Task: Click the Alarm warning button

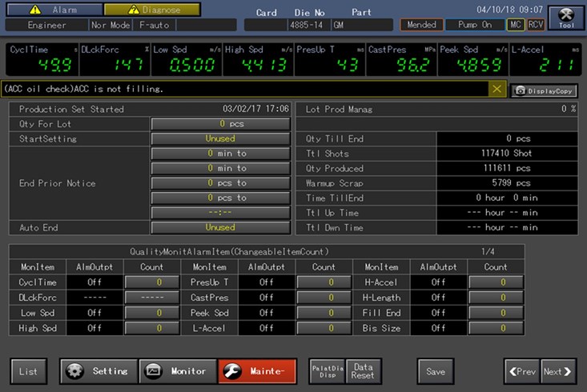Action: pos(53,10)
